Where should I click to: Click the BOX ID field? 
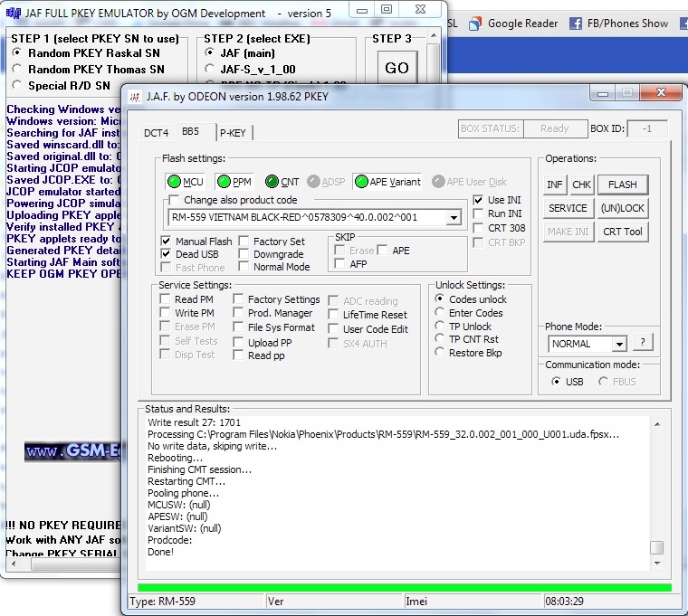647,129
